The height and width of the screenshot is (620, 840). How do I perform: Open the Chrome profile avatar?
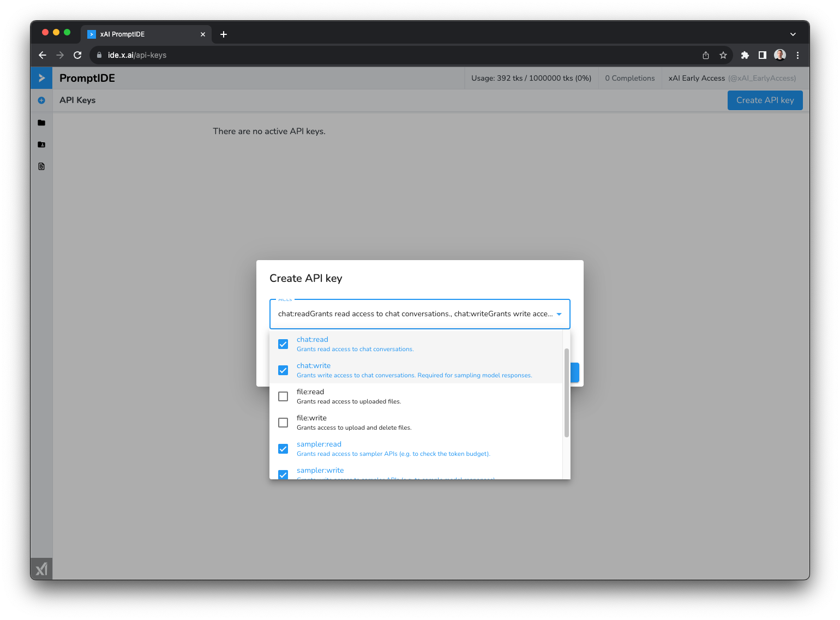pyautogui.click(x=780, y=55)
